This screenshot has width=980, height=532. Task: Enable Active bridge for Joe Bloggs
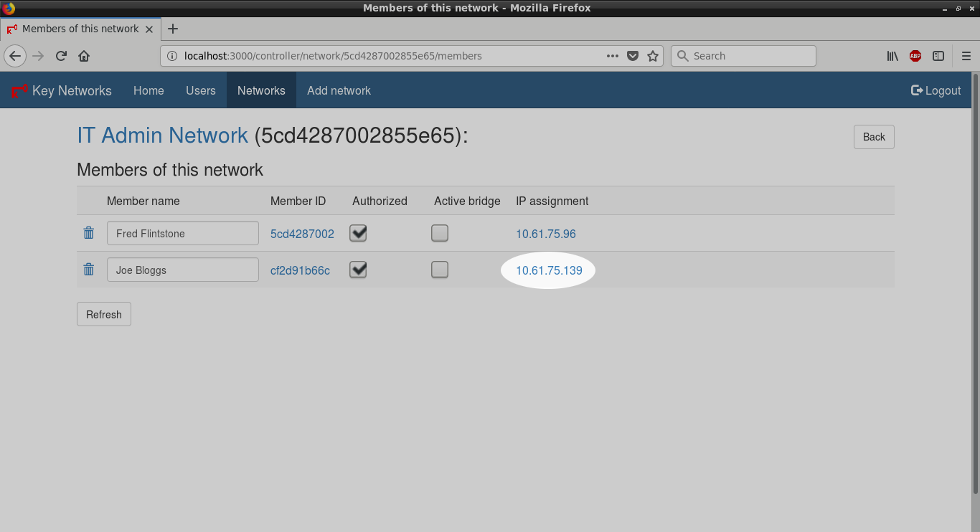pyautogui.click(x=440, y=270)
